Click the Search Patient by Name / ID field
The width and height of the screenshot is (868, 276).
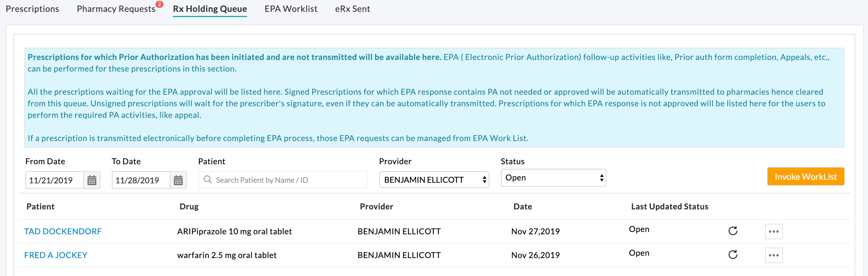283,180
